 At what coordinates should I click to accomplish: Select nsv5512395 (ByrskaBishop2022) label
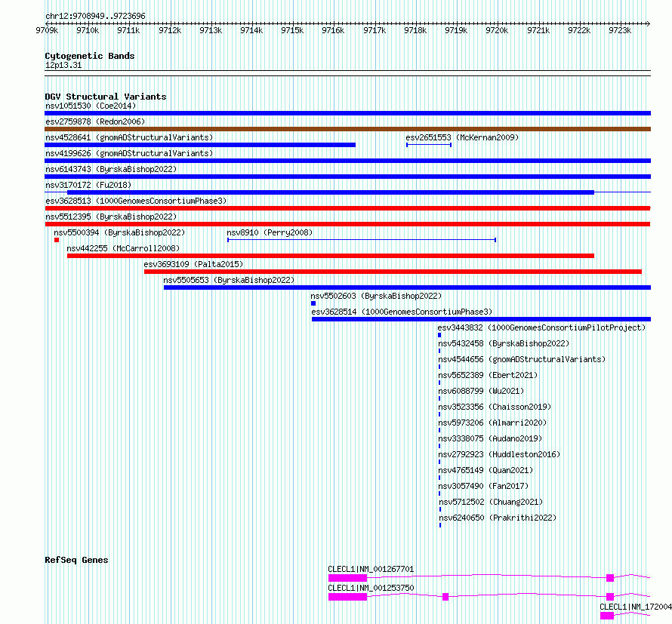point(111,217)
